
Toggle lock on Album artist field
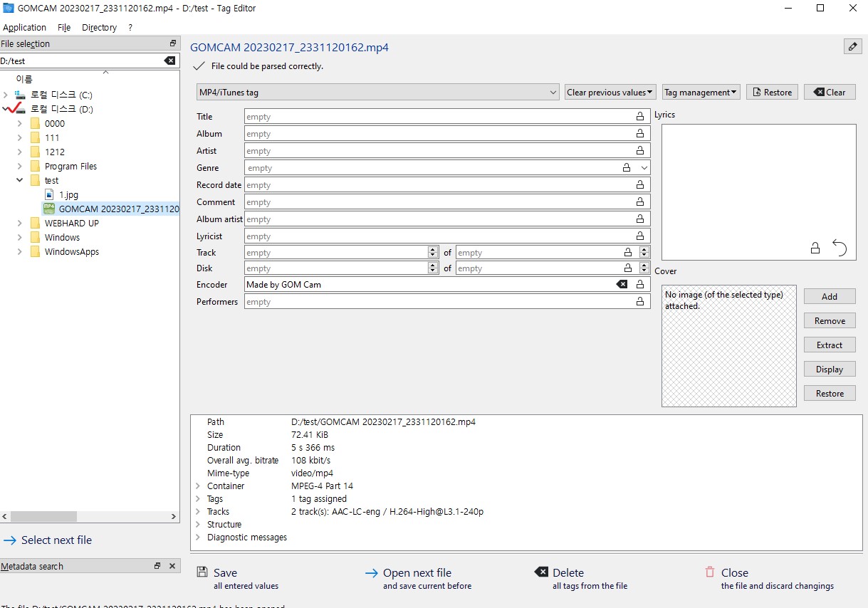tap(640, 219)
